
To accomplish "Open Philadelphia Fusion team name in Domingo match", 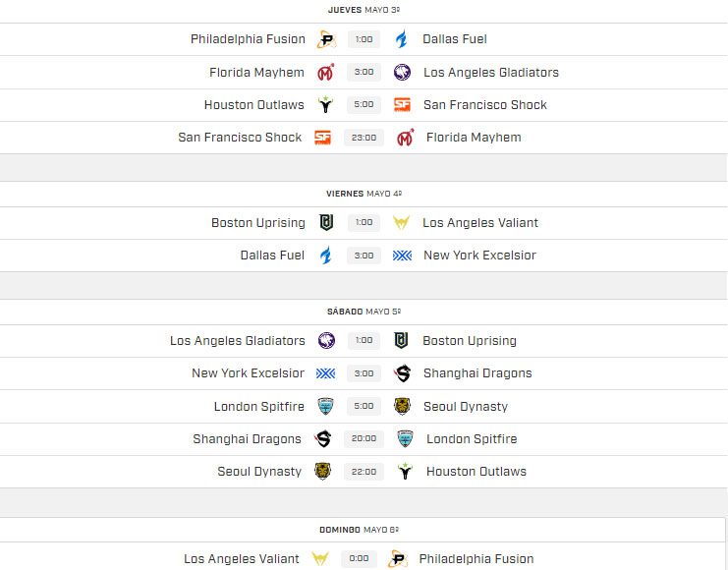I will pos(476,559).
